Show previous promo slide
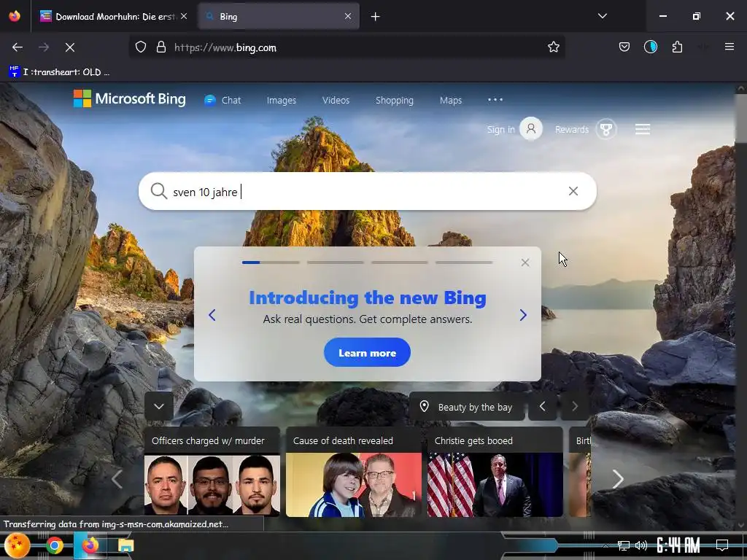This screenshot has width=747, height=560. [212, 315]
